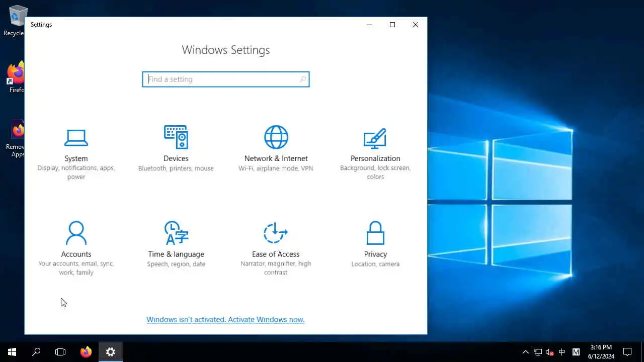The height and width of the screenshot is (362, 644).
Task: Click 'Location, camera' description
Action: [375, 264]
